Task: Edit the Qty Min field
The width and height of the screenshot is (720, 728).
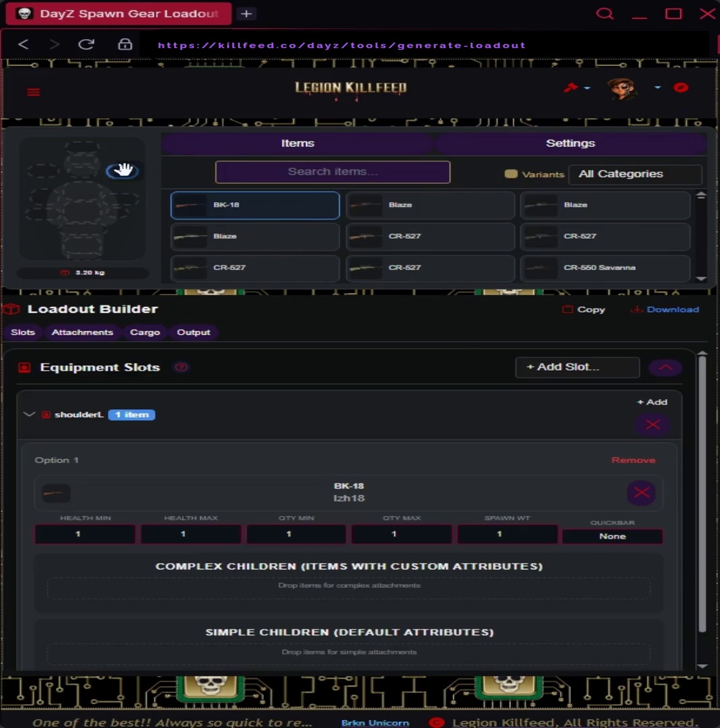Action: [296, 535]
